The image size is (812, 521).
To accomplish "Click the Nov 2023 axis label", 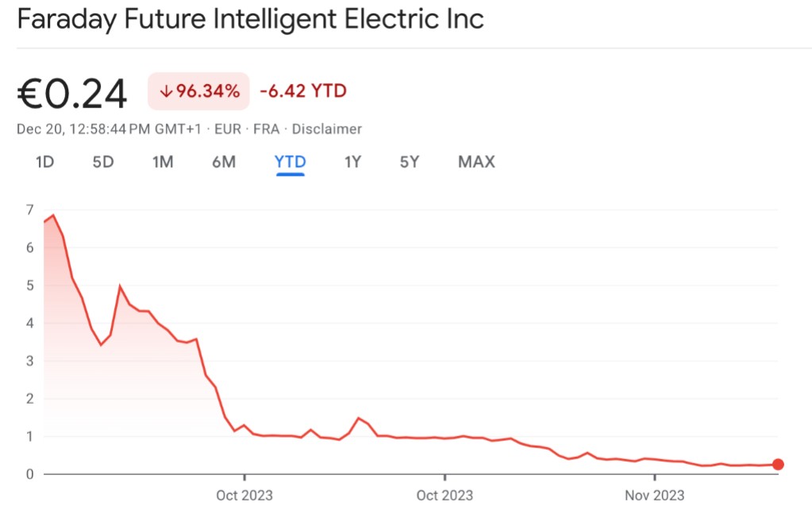I will (x=654, y=496).
